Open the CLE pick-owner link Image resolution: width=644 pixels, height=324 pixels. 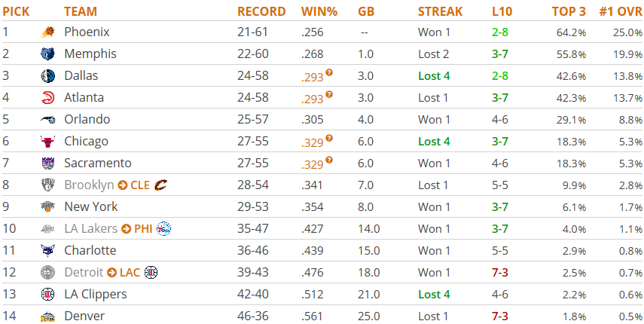pos(139,185)
